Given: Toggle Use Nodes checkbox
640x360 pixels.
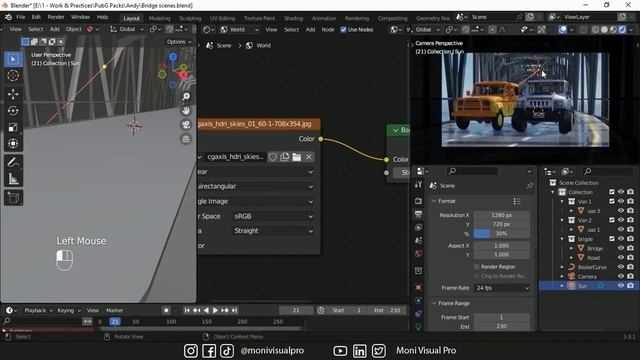Looking at the screenshot, I should (343, 29).
